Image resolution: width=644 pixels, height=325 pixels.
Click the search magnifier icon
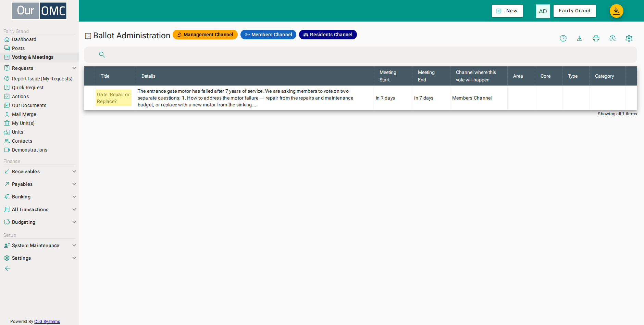click(102, 54)
